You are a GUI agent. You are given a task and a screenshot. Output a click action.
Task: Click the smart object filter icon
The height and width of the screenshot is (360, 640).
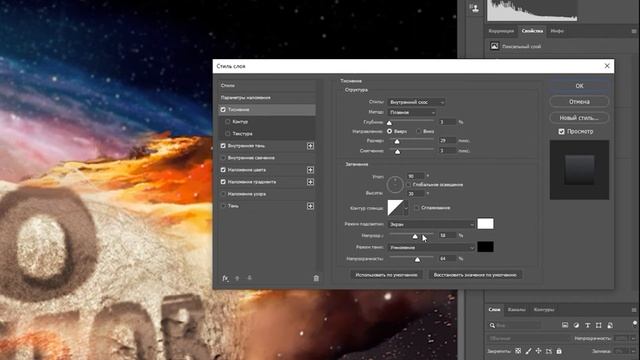click(610, 325)
